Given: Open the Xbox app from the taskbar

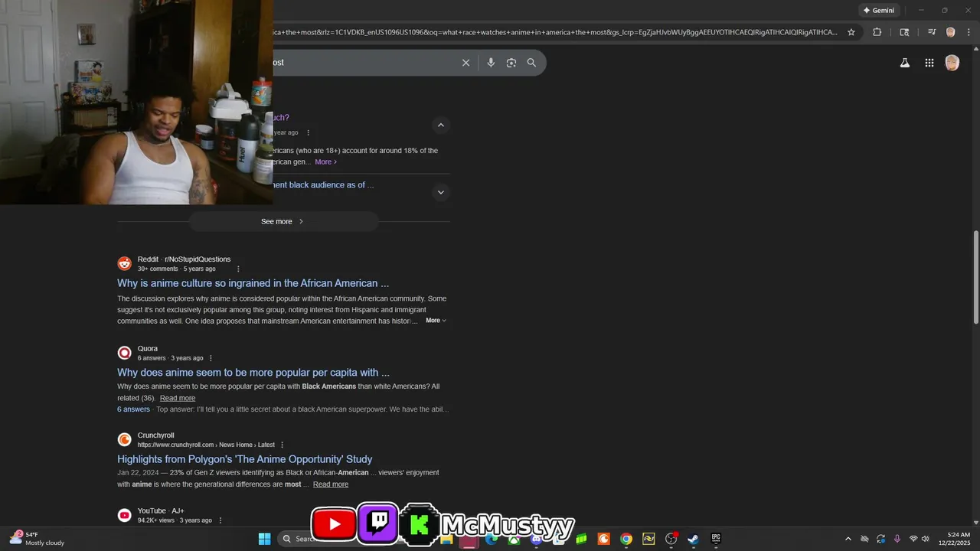Looking at the screenshot, I should pos(514,539).
